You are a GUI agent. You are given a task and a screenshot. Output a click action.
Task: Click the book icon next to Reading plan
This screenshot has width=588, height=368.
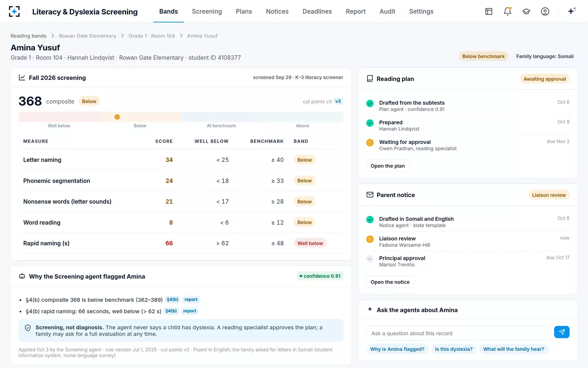click(x=370, y=79)
